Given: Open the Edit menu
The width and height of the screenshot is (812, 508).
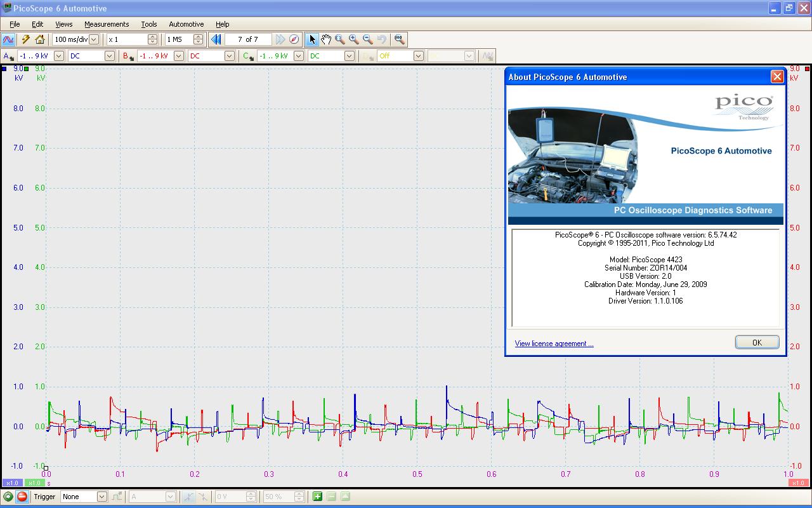Looking at the screenshot, I should point(37,24).
